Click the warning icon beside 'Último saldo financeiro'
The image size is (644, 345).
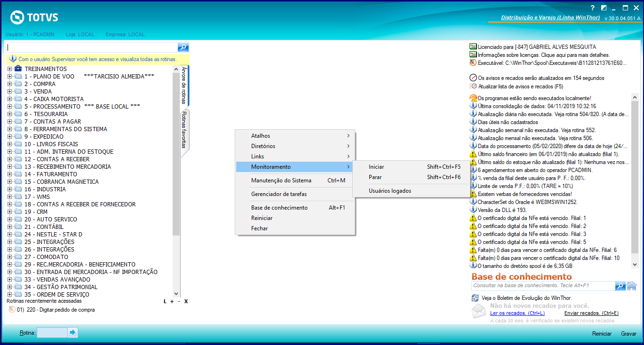pos(473,154)
